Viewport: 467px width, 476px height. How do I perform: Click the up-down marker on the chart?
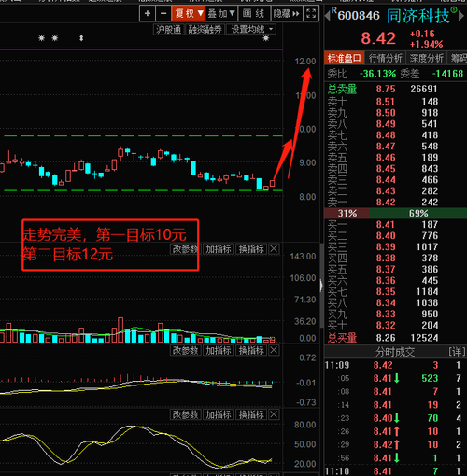[x=81, y=38]
